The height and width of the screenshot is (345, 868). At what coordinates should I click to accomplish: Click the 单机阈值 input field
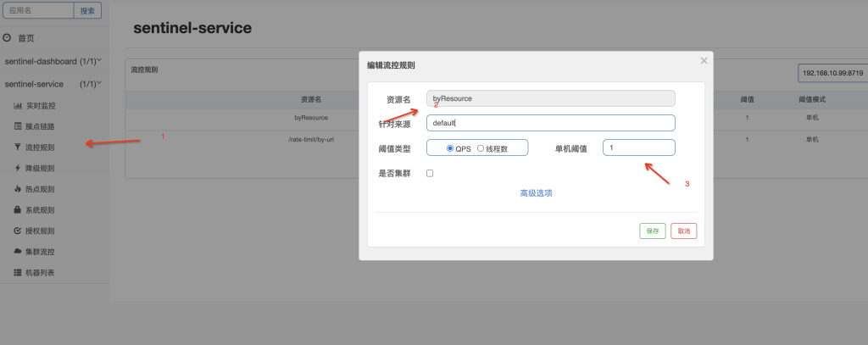coord(639,147)
